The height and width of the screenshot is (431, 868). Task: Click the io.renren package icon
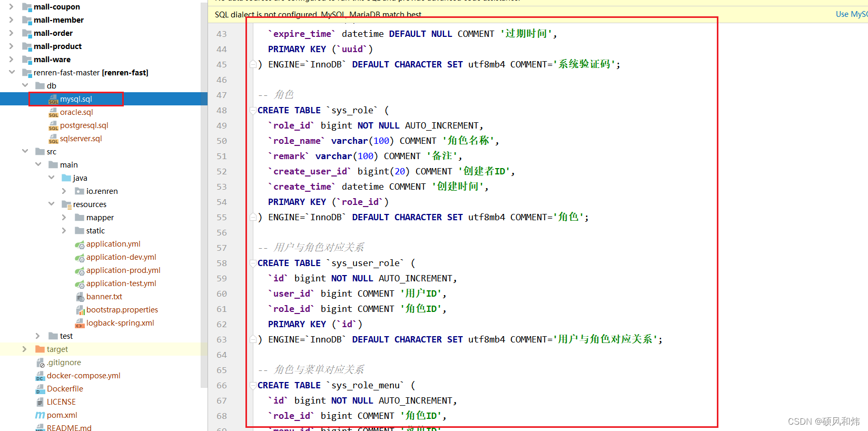pos(80,191)
